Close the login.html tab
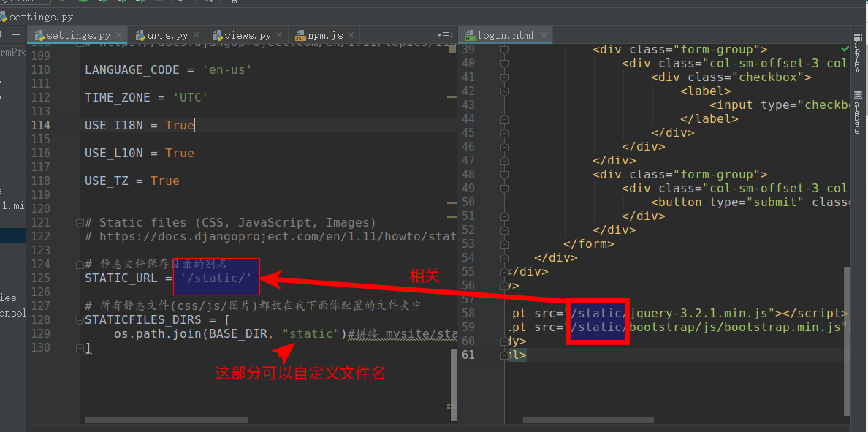 pos(544,35)
